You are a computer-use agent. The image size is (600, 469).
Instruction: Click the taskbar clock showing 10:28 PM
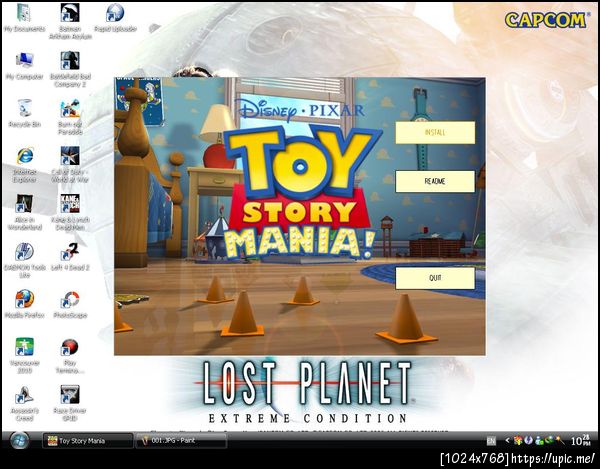pyautogui.click(x=580, y=440)
